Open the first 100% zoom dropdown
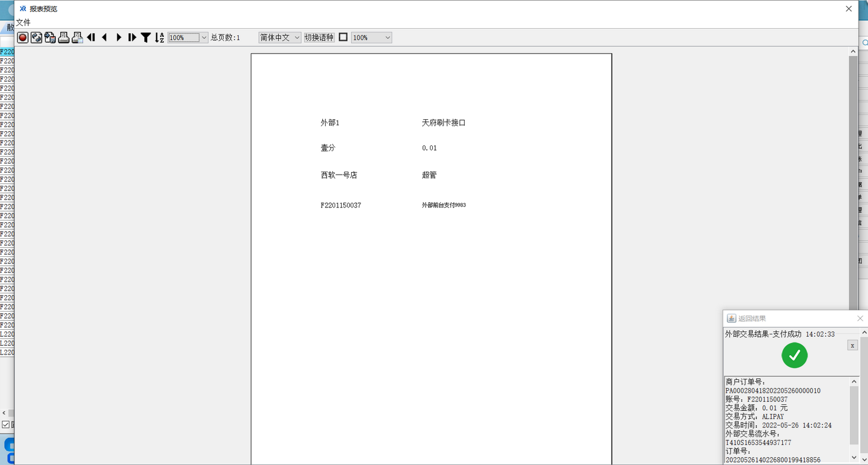 pos(204,38)
